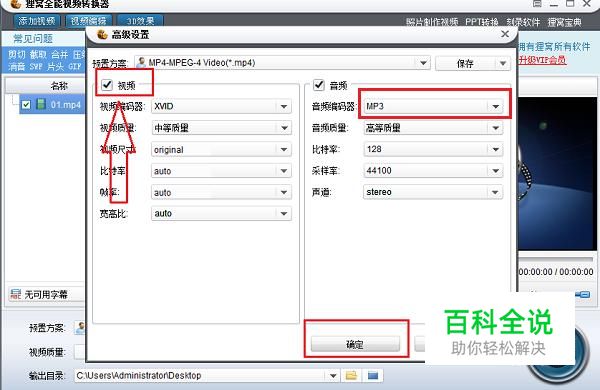The height and width of the screenshot is (390, 600).
Task: Open 视频尺寸 original dropdown
Action: point(221,149)
